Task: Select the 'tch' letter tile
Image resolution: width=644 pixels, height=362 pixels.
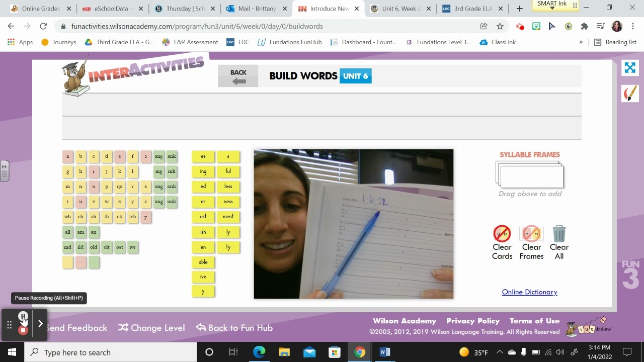Action: pos(133,217)
